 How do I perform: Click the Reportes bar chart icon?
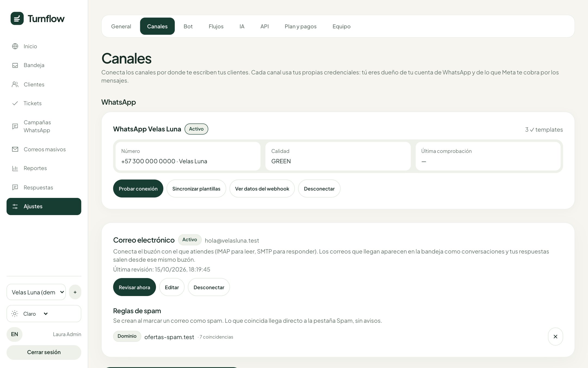15,168
